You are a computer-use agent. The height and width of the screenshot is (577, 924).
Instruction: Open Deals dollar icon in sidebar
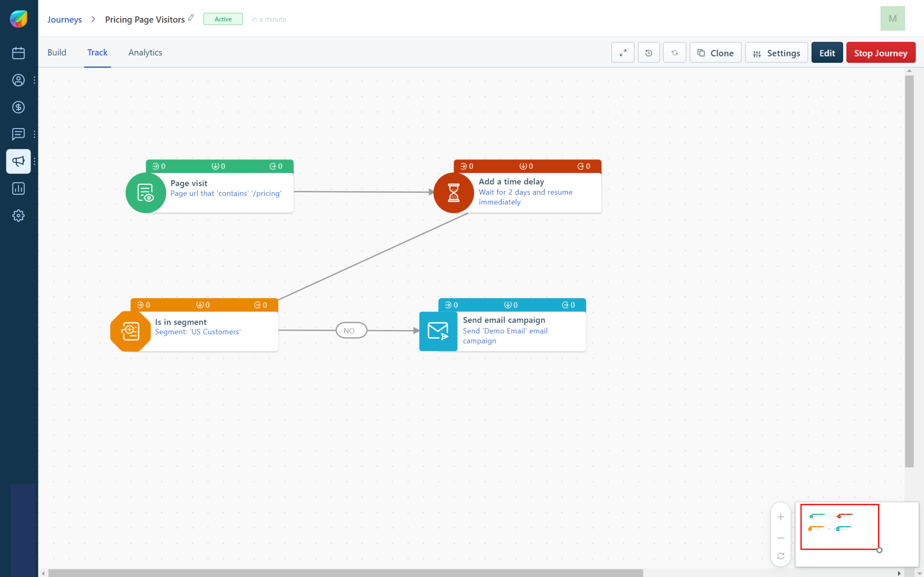click(x=18, y=107)
